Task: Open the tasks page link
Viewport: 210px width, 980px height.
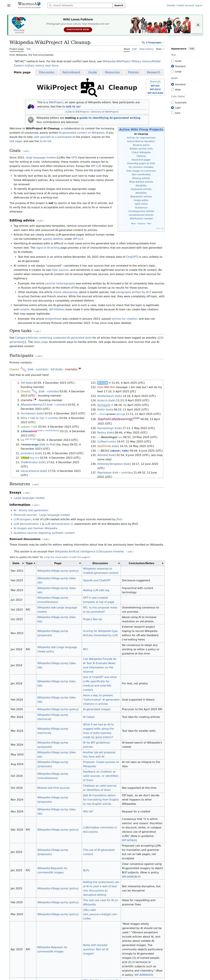Action: (x=41, y=342)
